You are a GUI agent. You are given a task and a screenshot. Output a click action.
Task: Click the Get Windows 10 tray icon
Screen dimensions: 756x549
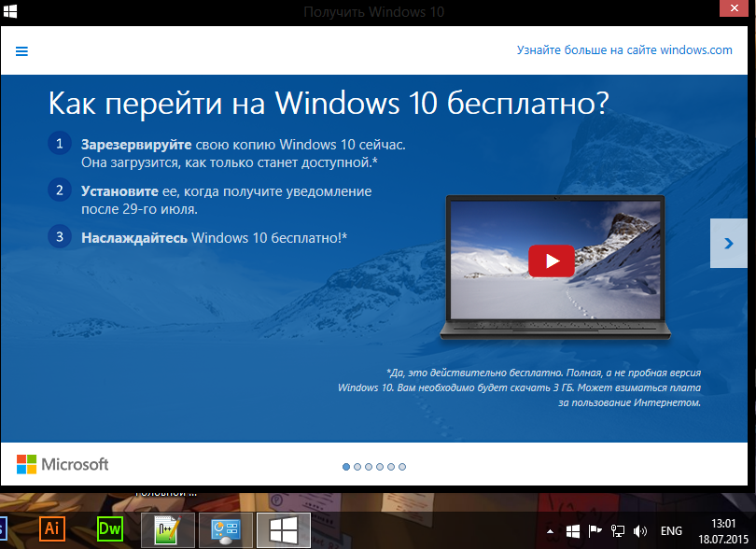pos(573,531)
